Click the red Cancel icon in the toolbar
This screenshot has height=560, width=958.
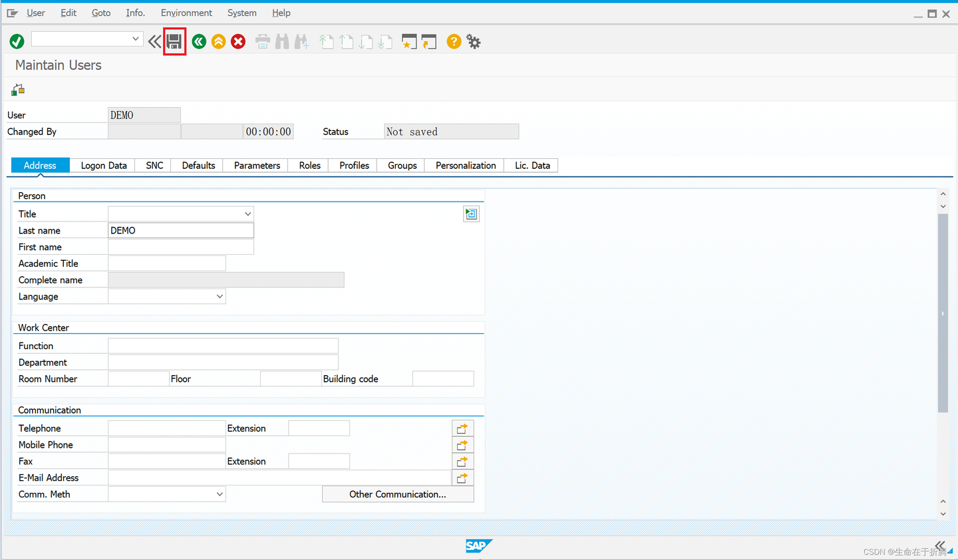click(238, 41)
